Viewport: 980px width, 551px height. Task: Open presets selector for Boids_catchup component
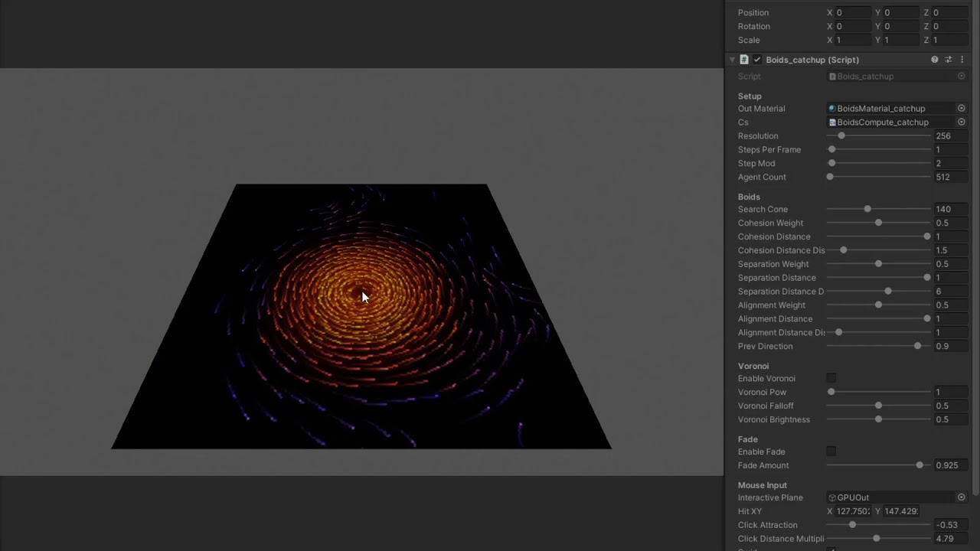949,60
